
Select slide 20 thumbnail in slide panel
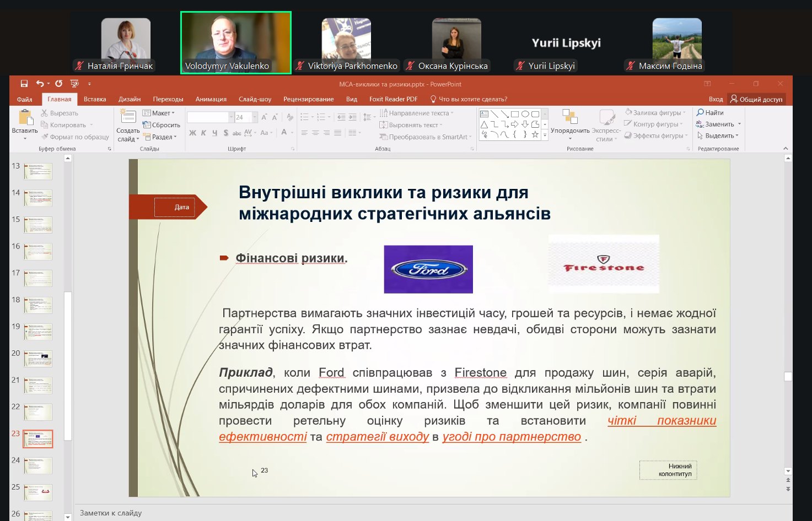[38, 359]
